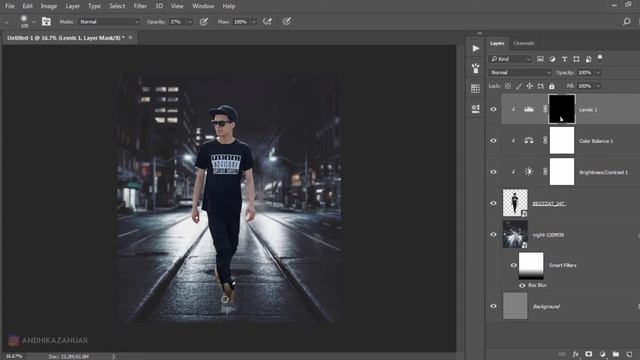This screenshot has width=640, height=360.
Task: Create a new group folder icon
Action: 616,354
